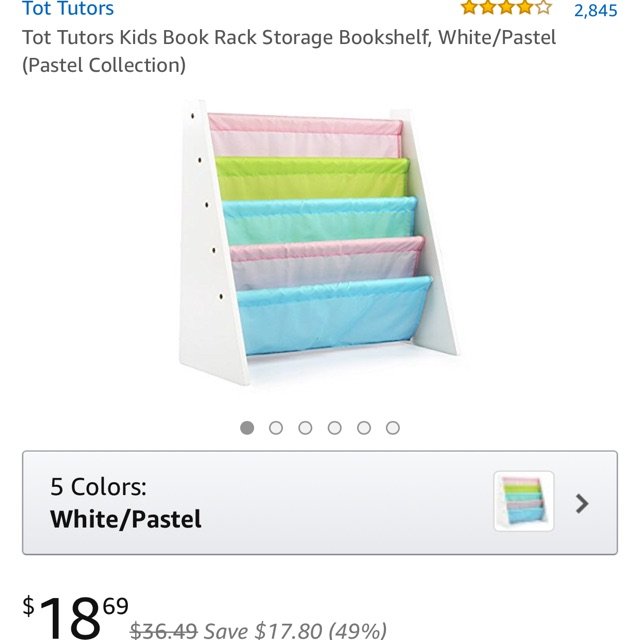The width and height of the screenshot is (640, 640).
Task: Click the Kids Book Rack product title
Action: click(288, 38)
